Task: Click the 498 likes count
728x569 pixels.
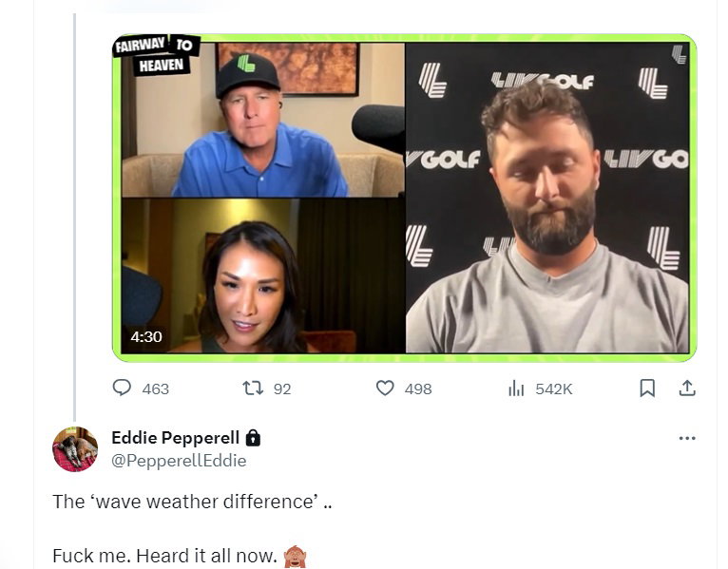Action: [x=418, y=389]
